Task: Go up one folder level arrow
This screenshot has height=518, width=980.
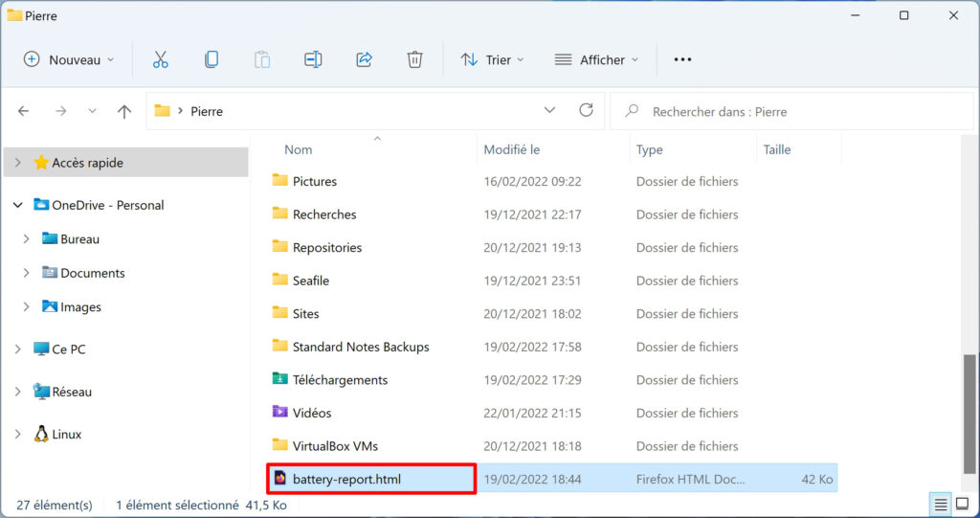Action: coord(124,111)
